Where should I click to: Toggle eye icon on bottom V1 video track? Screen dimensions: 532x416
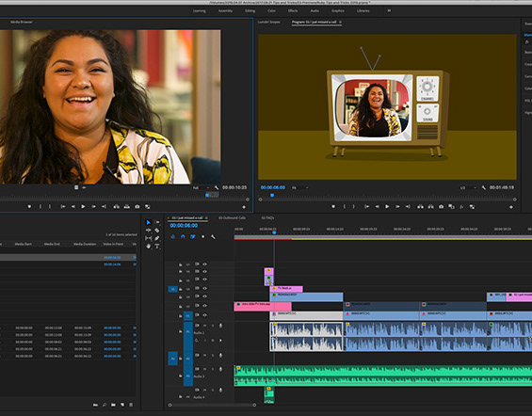point(205,315)
